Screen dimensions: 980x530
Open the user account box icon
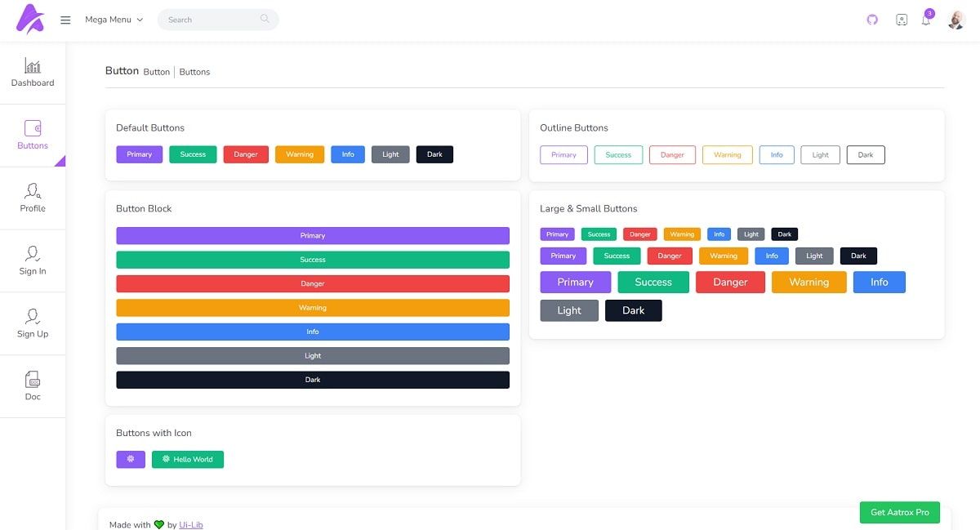tap(902, 19)
